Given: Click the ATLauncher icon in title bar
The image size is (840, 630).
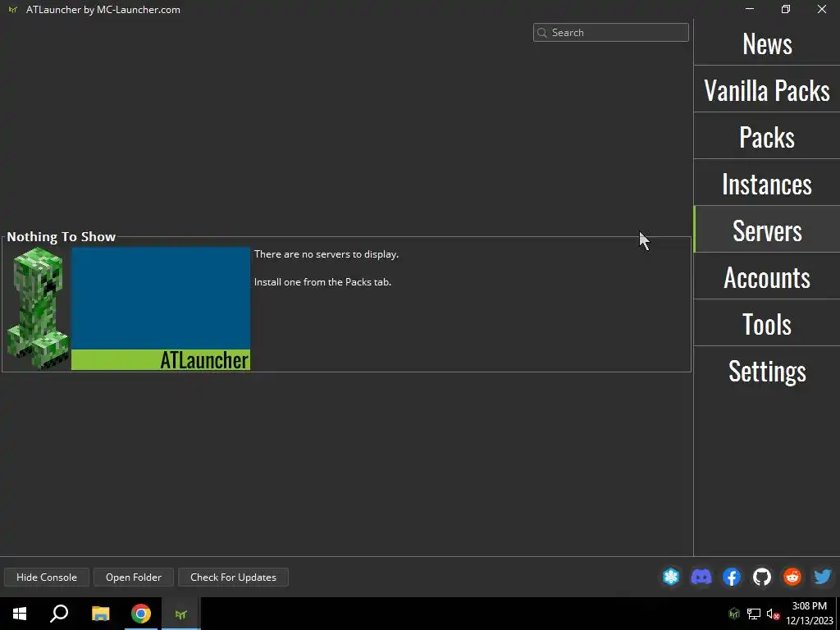Looking at the screenshot, I should [13, 10].
